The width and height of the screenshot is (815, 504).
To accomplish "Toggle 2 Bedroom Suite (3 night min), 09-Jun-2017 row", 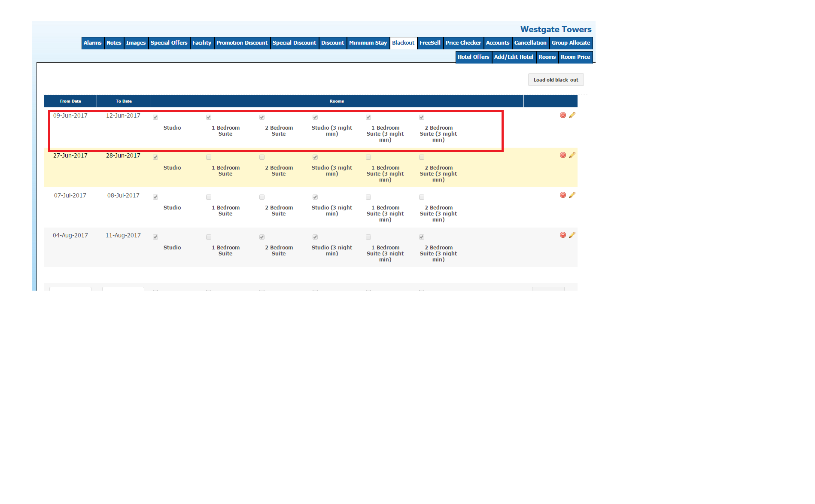I will point(422,117).
